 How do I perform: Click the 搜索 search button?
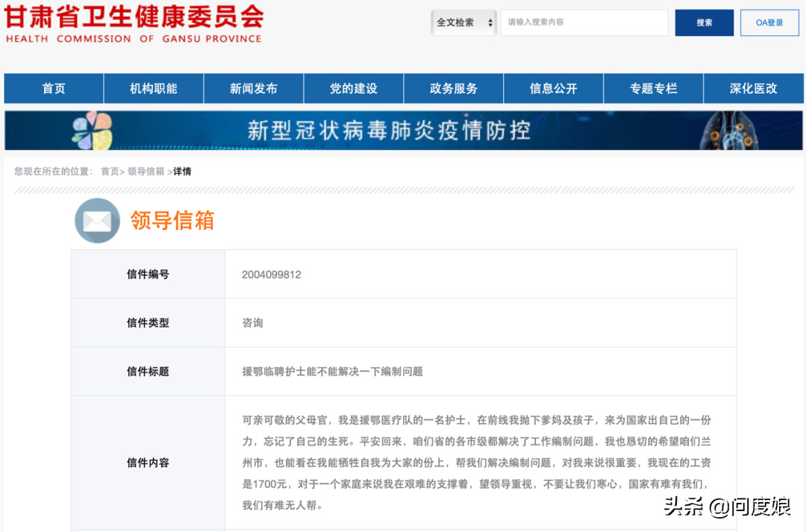703,23
